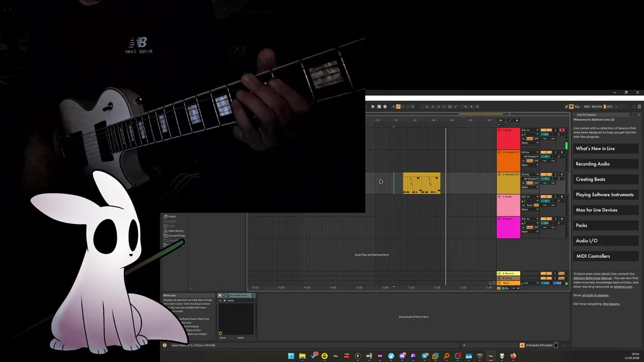
Task: Stop playback with the Stop button
Action: point(379,107)
